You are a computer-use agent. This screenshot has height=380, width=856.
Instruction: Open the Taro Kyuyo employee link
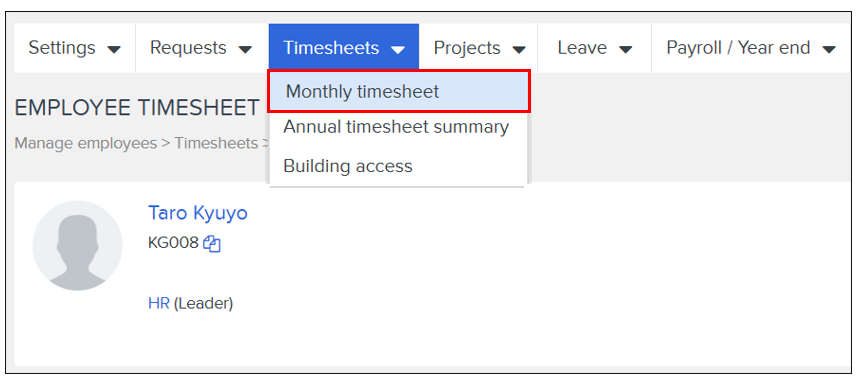198,212
